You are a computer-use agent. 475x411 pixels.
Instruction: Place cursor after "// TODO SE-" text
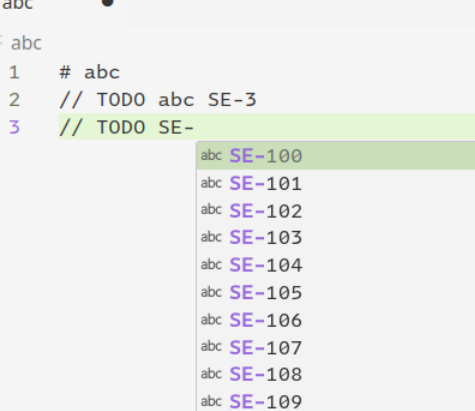pyautogui.click(x=194, y=127)
